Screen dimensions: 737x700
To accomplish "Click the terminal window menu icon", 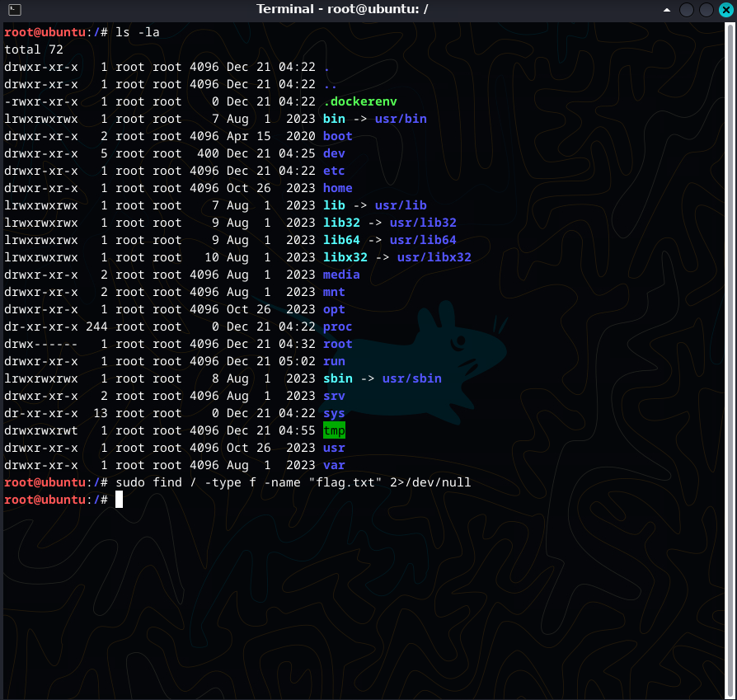I will coord(13,10).
